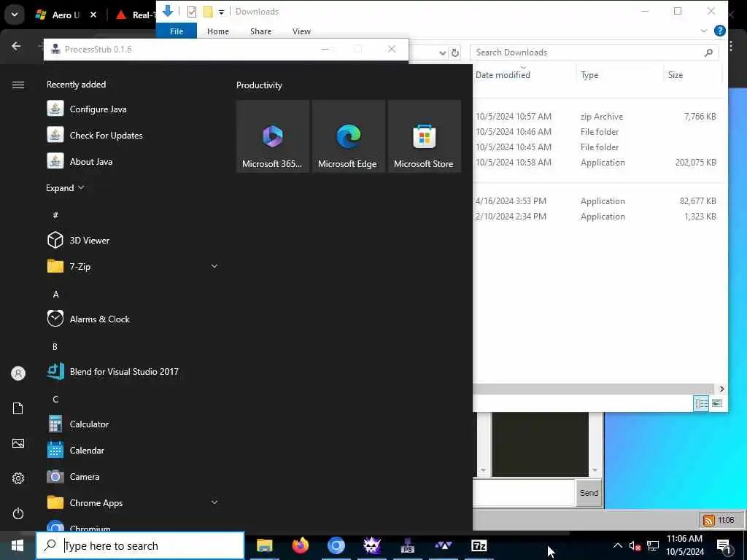Open network tray icon

[x=653, y=545]
